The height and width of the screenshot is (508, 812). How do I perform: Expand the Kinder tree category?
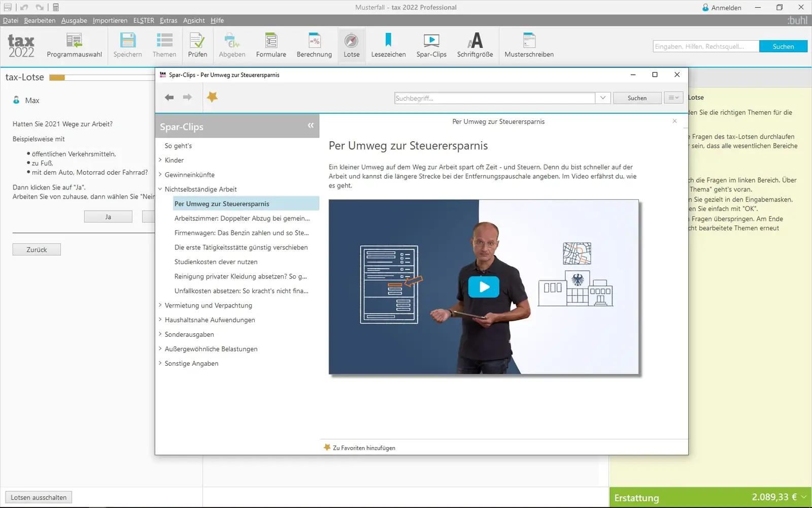click(x=160, y=160)
